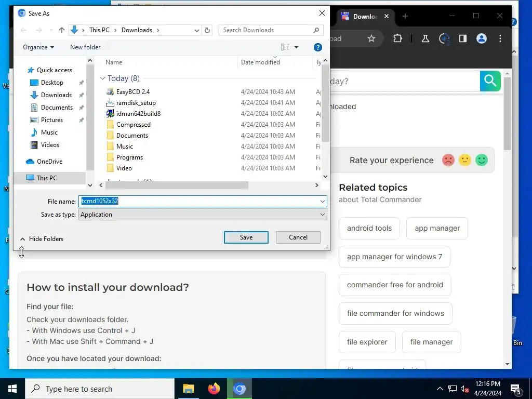Select the Programs folder
532x399 pixels.
tap(129, 157)
